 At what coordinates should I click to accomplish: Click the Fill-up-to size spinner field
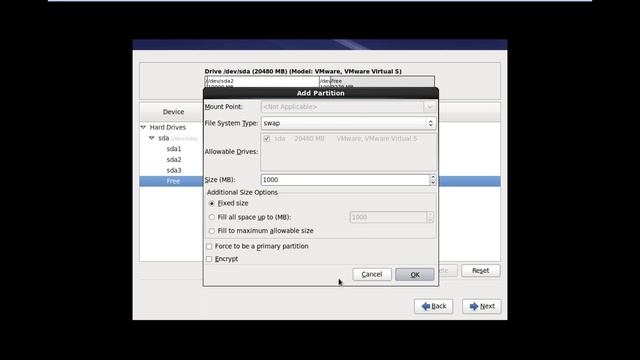click(x=389, y=217)
